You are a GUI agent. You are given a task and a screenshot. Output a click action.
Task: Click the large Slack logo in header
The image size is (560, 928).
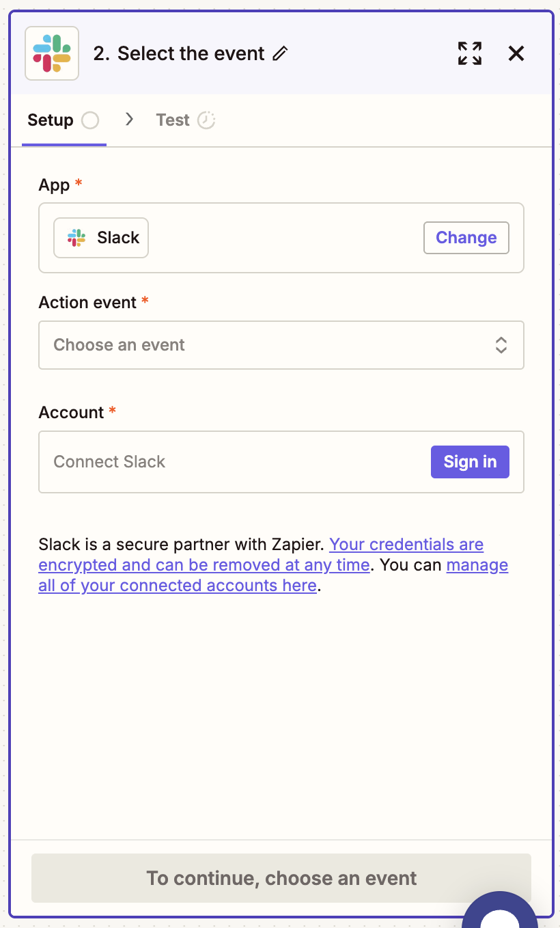[52, 53]
